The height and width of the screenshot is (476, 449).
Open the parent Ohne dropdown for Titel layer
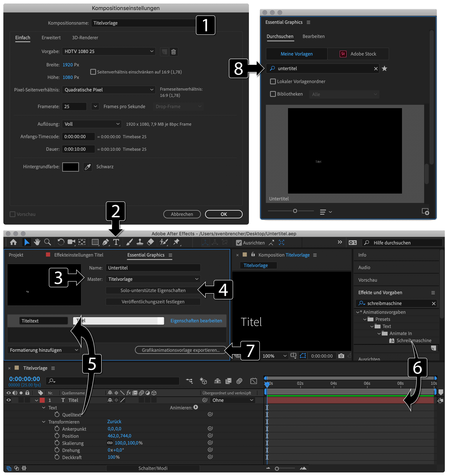pyautogui.click(x=232, y=400)
